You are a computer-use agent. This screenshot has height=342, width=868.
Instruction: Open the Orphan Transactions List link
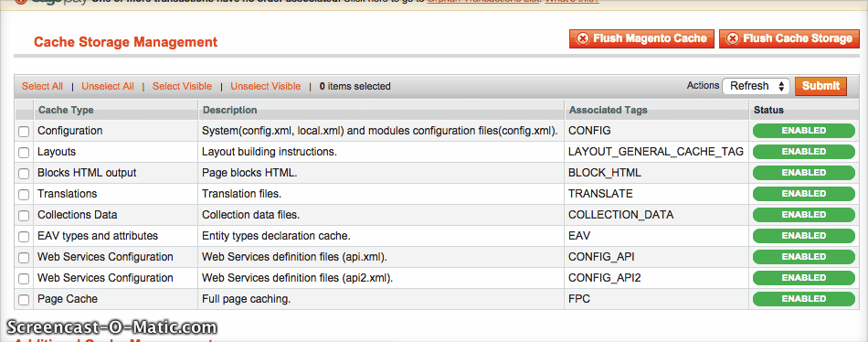point(482,2)
